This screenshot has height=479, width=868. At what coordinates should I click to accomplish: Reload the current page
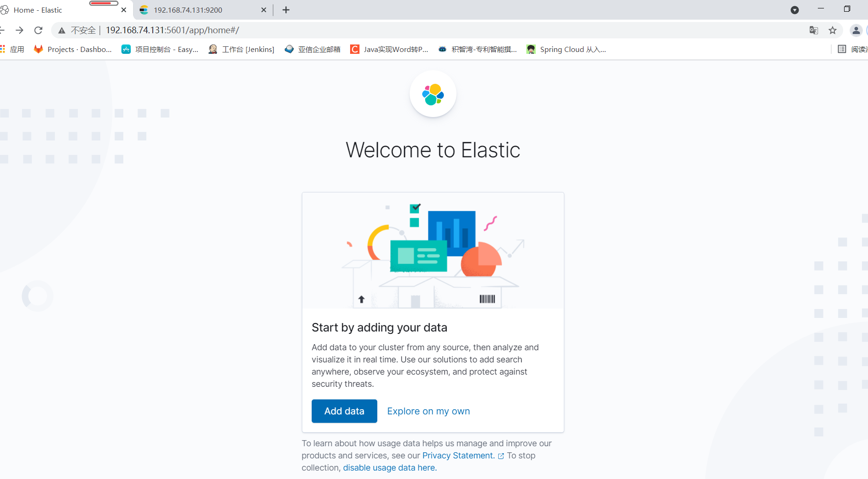(x=38, y=30)
